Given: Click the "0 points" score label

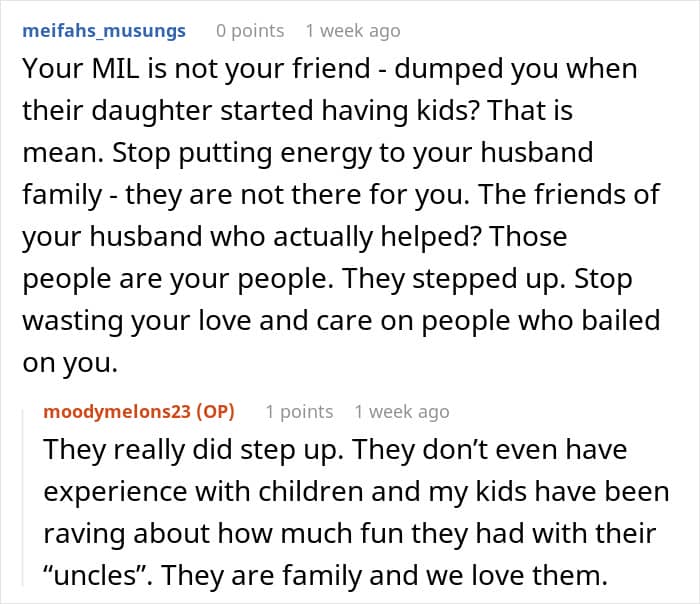Looking at the screenshot, I should coord(250,31).
